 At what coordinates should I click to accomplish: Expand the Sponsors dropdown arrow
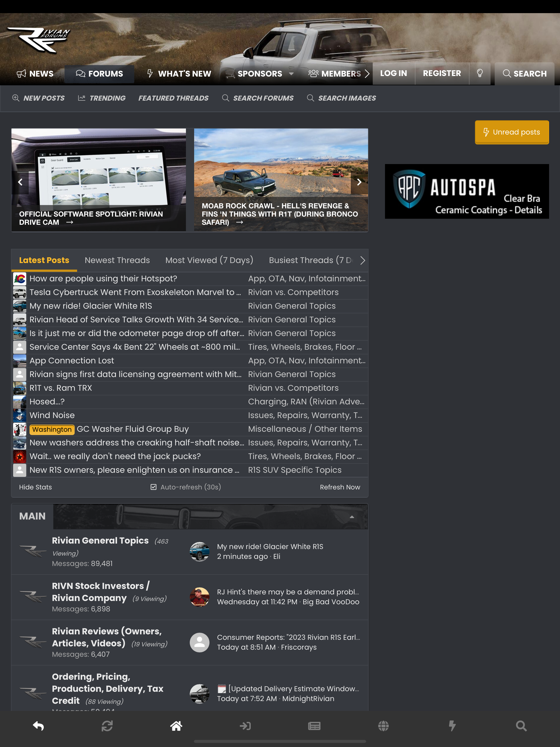pyautogui.click(x=291, y=74)
